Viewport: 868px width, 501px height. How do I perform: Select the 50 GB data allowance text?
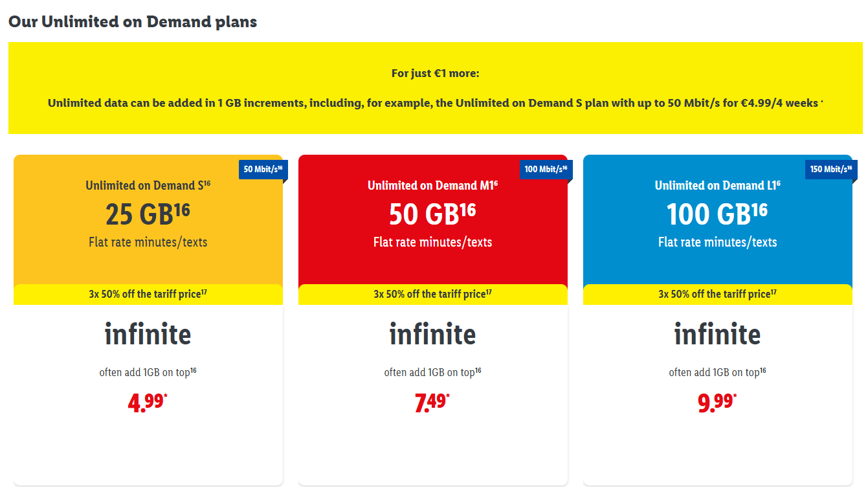432,214
